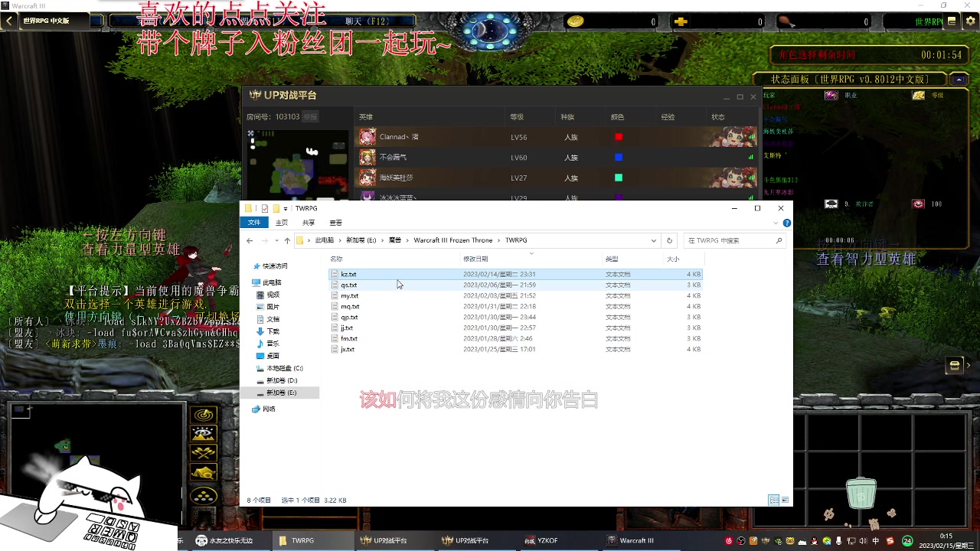Click the gold coin resource icon

point(575,21)
